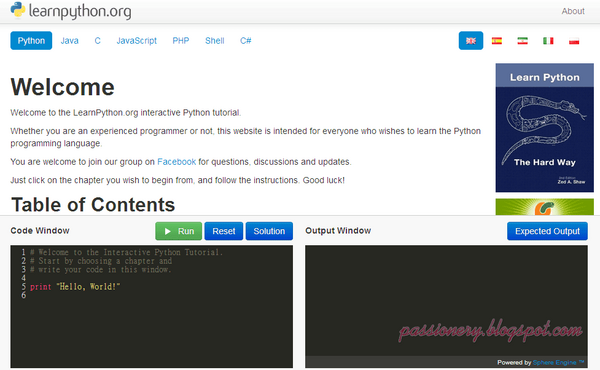Click the "Output Window" label
600x370 pixels.
point(338,231)
